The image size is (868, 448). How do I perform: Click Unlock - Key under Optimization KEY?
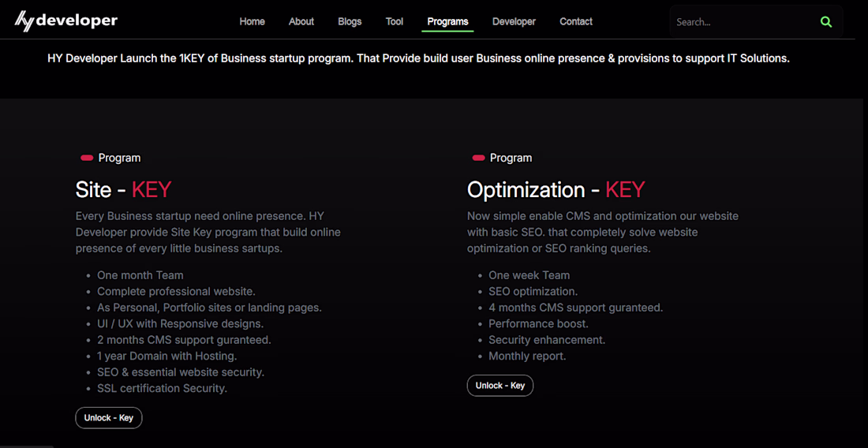[499, 386]
